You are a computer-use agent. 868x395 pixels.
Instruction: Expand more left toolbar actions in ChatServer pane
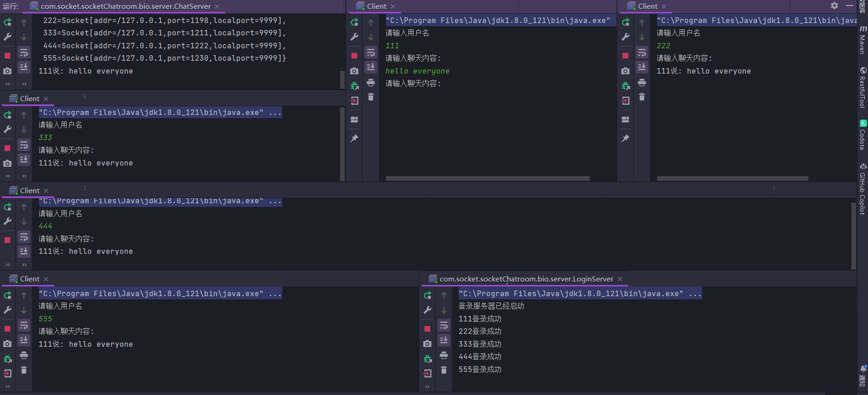[7, 84]
